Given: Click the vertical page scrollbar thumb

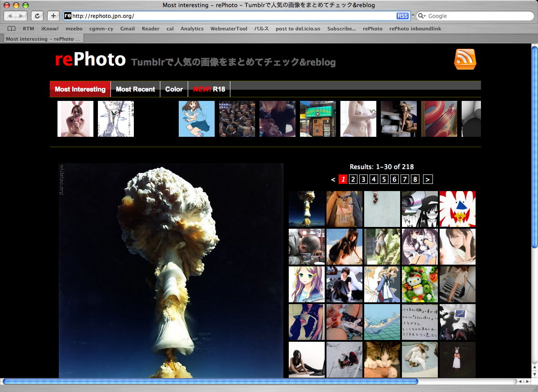Looking at the screenshot, I should (534, 147).
